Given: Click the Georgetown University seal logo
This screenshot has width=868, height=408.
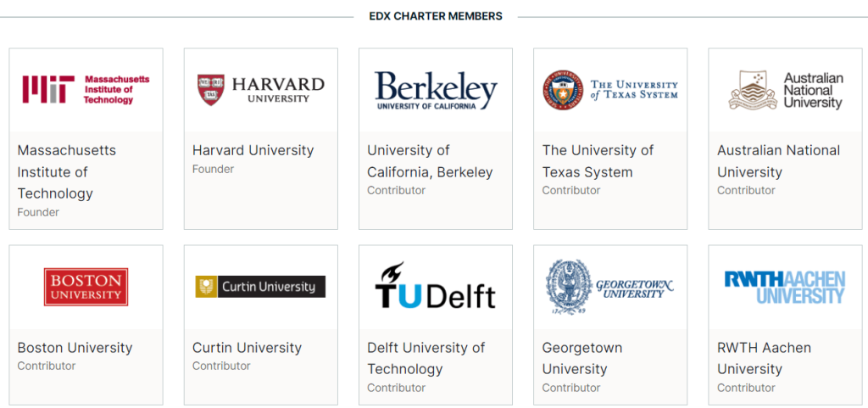Looking at the screenshot, I should 610,287.
